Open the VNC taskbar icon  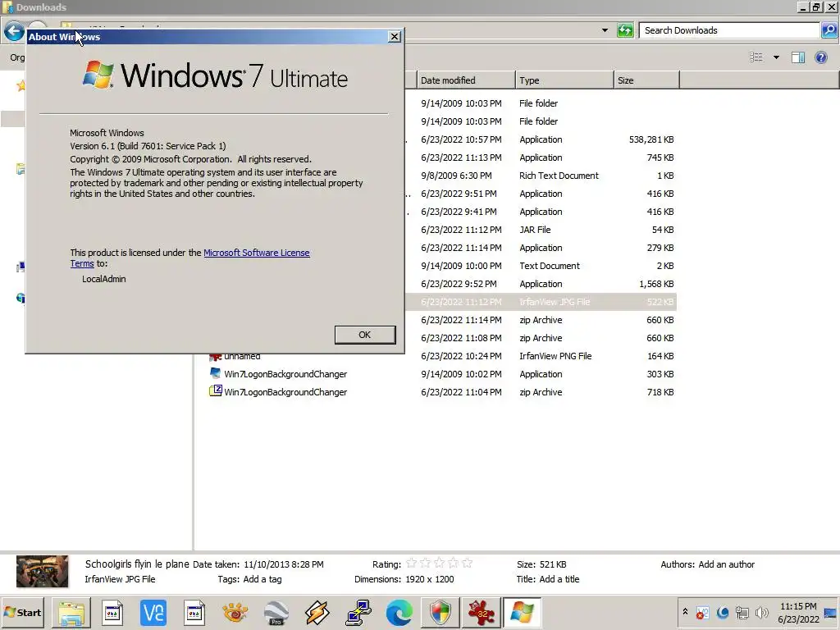coord(153,612)
